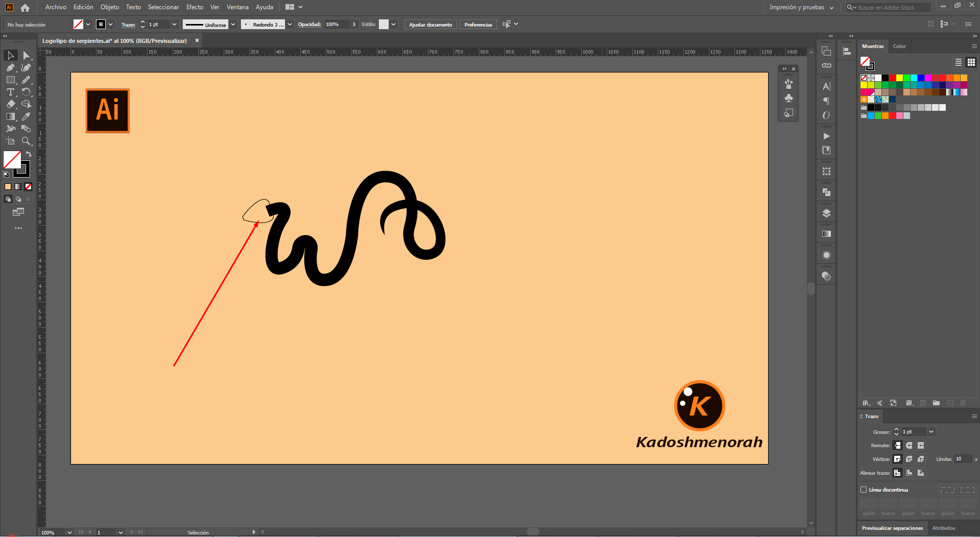The width and height of the screenshot is (980, 537).
Task: Open the zoom level 100% dropdown
Action: click(x=69, y=532)
